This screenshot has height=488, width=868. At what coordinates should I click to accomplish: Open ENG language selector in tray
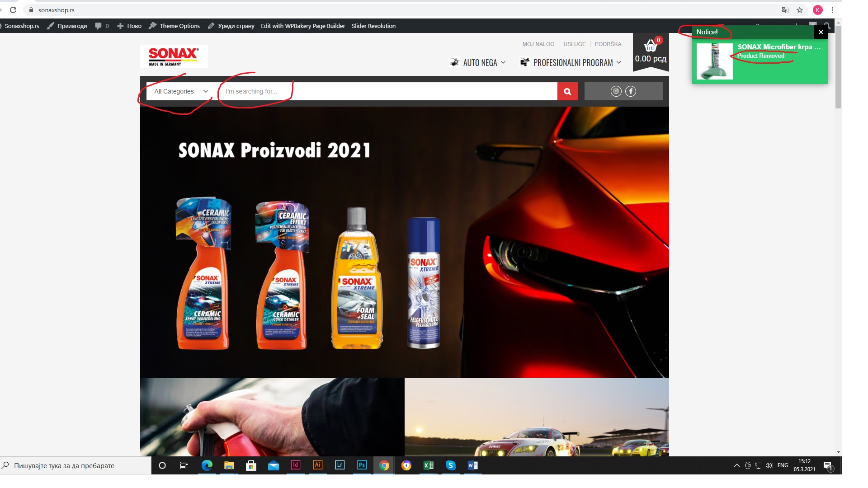pos(783,465)
